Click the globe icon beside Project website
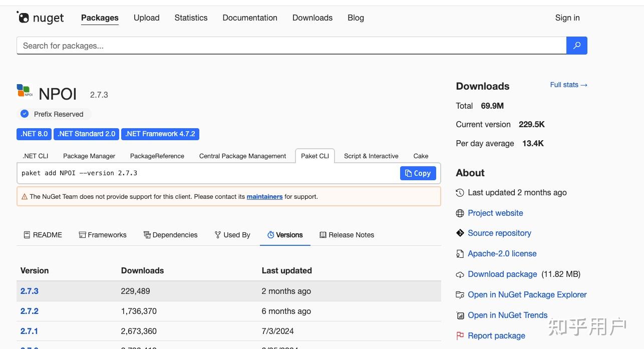The image size is (644, 349). coord(460,213)
